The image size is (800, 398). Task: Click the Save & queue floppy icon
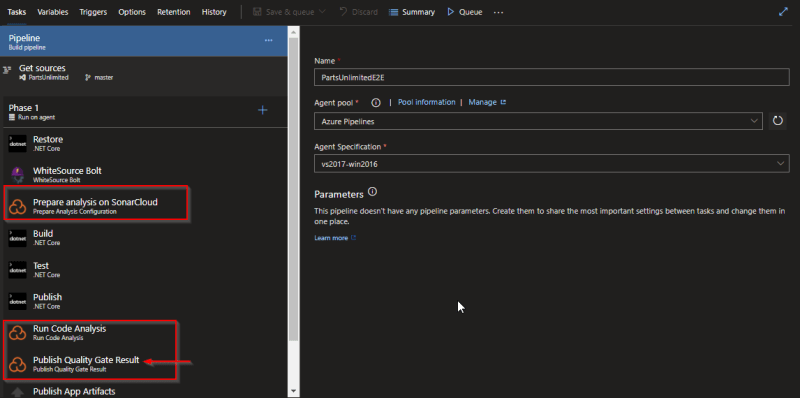click(257, 12)
